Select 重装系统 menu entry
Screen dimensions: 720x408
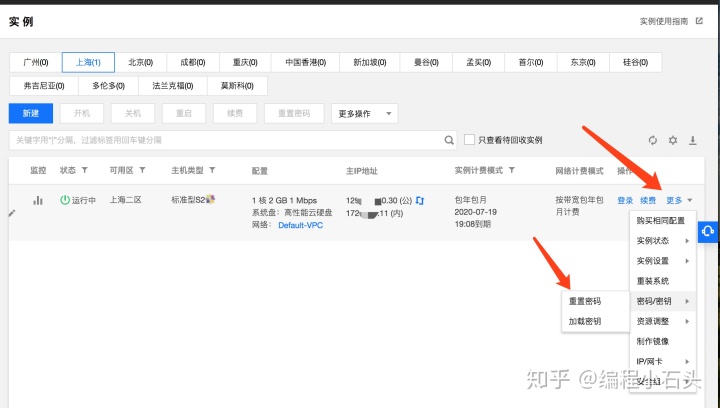tap(663, 281)
